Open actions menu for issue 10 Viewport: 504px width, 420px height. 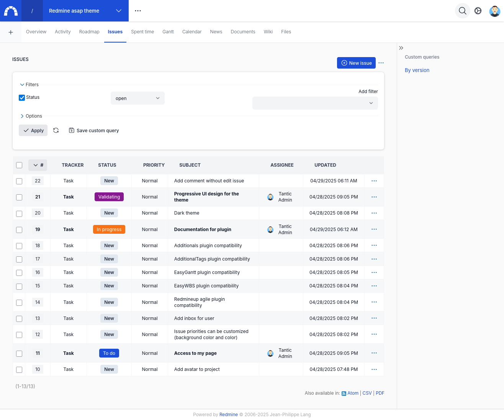coord(374,369)
